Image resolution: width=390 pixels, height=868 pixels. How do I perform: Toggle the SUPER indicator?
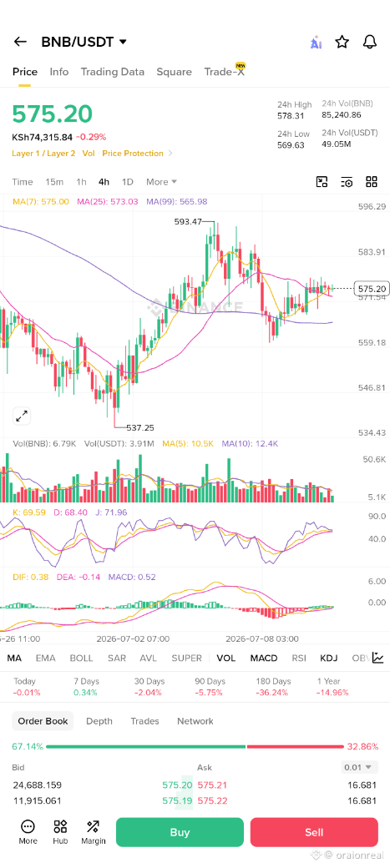(x=187, y=659)
